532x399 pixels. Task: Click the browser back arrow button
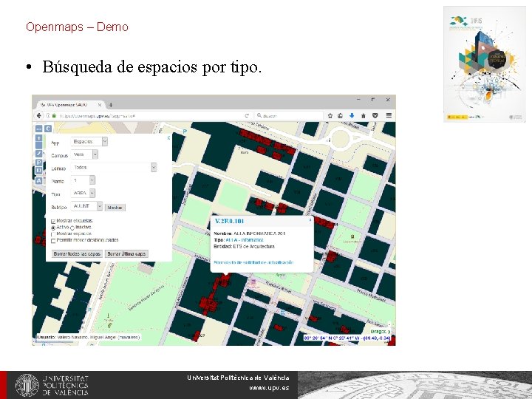click(x=38, y=116)
